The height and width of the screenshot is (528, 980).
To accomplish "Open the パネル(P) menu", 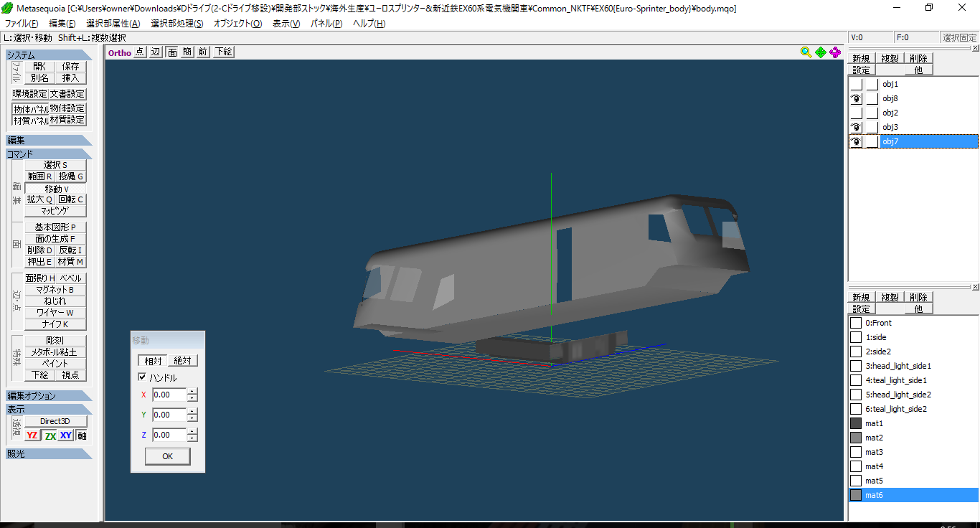I will [326, 24].
